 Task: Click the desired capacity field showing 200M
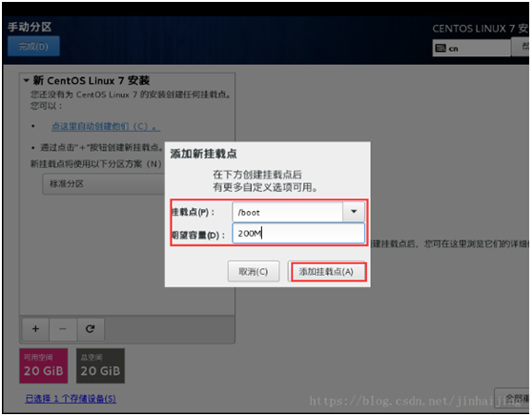click(298, 234)
